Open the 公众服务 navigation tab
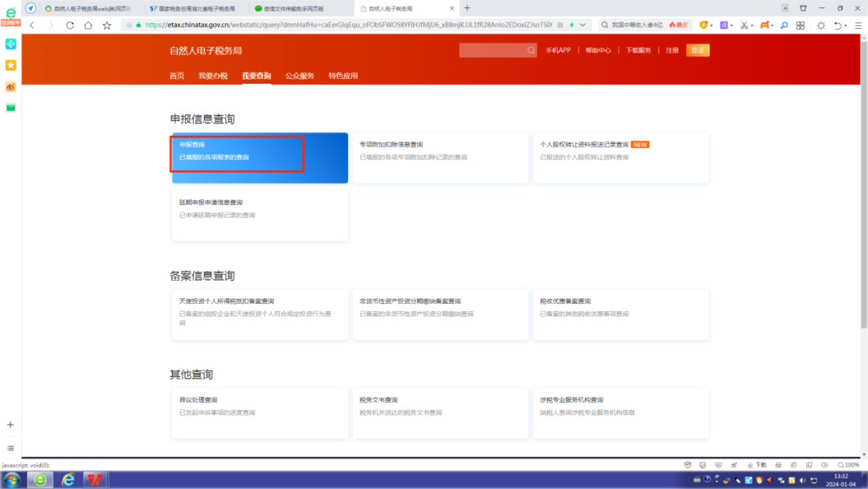This screenshot has height=489, width=868. coord(300,76)
